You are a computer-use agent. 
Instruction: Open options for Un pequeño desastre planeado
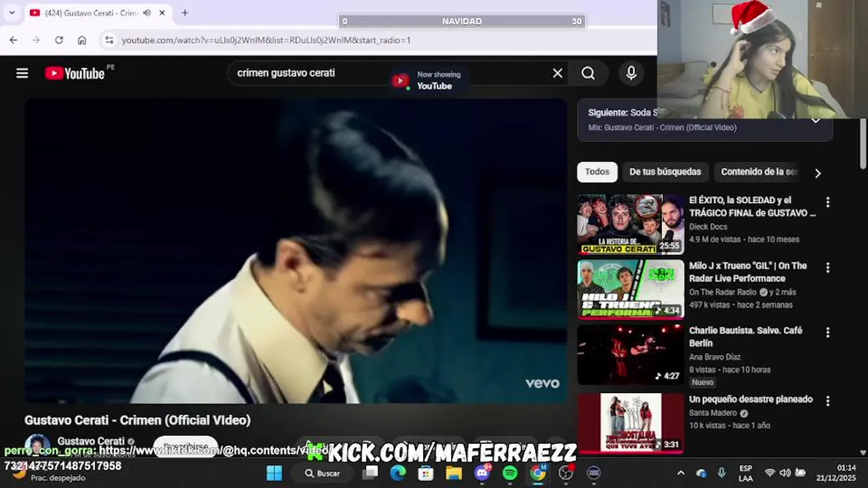pyautogui.click(x=827, y=401)
